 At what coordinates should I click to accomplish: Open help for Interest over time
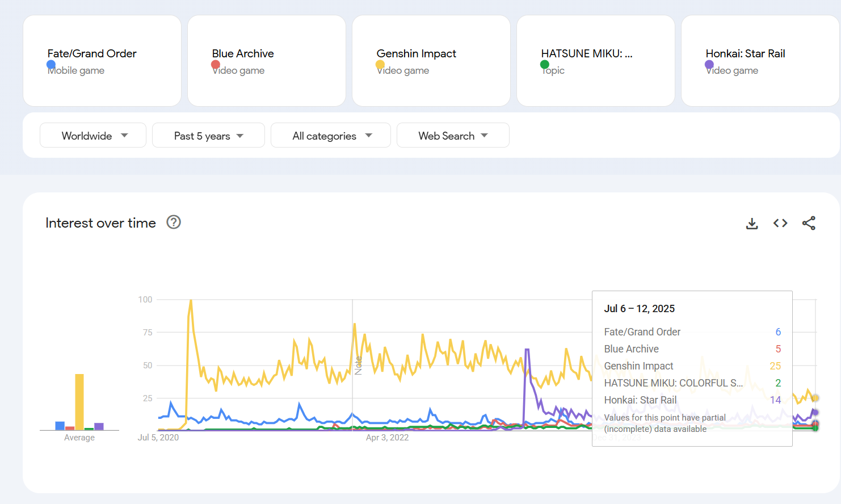[x=174, y=222]
